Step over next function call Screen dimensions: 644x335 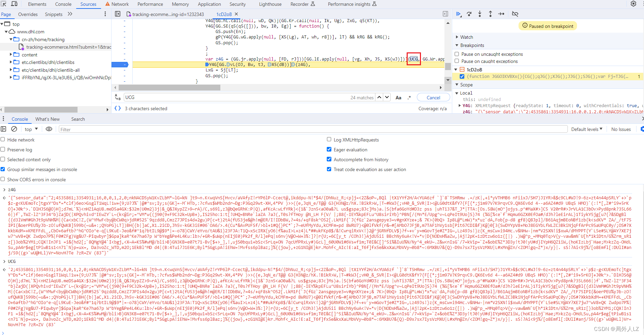click(469, 14)
